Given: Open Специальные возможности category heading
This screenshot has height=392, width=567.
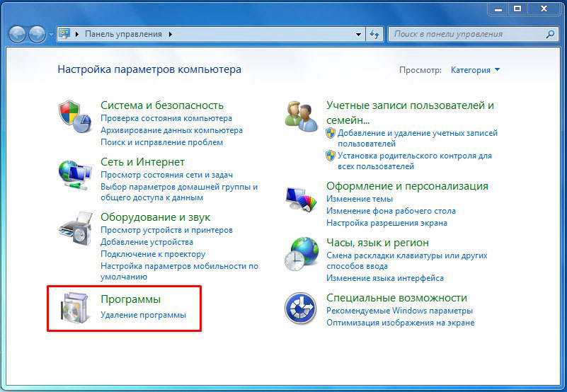Looking at the screenshot, I should [x=396, y=298].
